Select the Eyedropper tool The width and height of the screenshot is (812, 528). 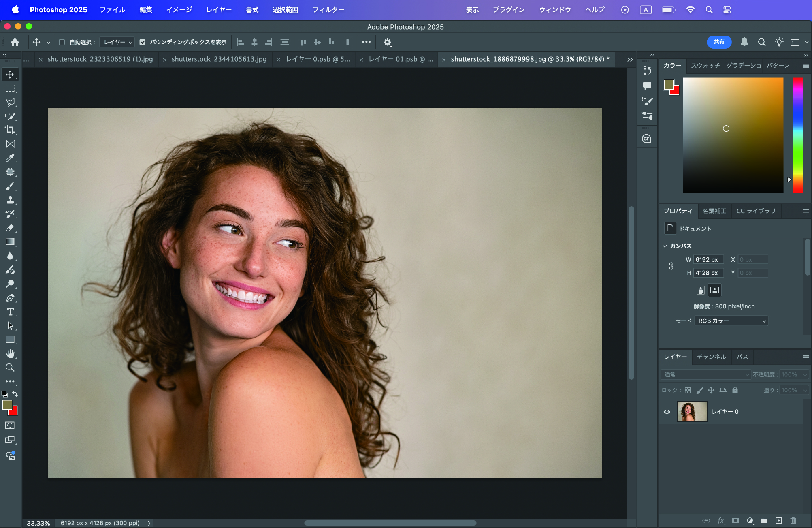tap(10, 158)
